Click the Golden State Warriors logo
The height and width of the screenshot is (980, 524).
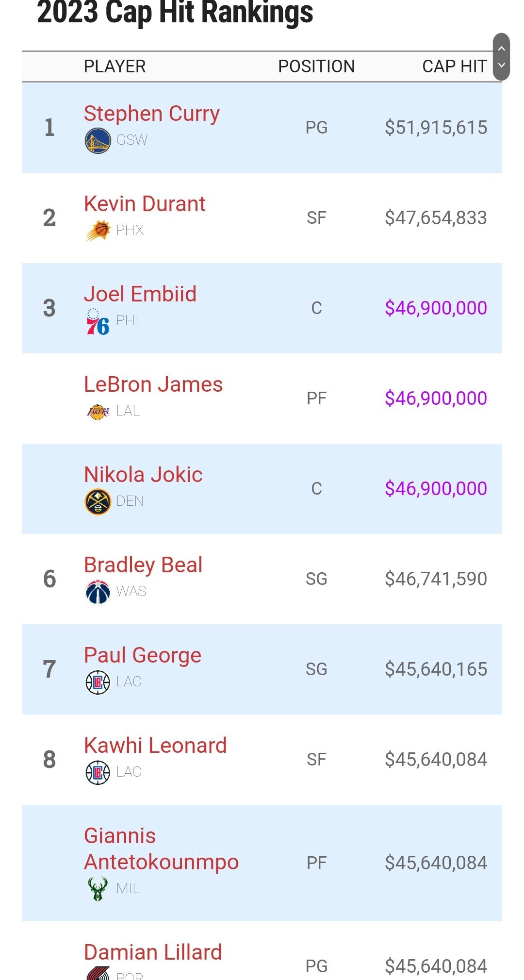98,140
